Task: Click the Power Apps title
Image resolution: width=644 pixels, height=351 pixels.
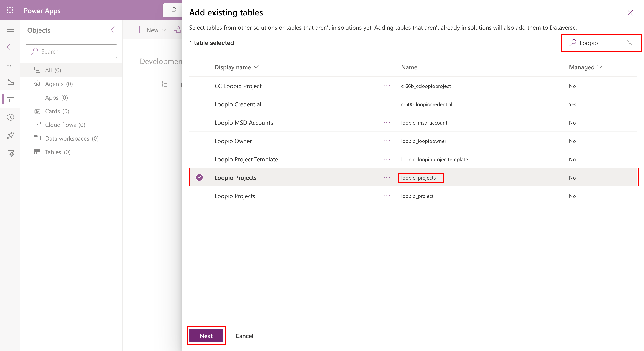Action: pos(42,10)
